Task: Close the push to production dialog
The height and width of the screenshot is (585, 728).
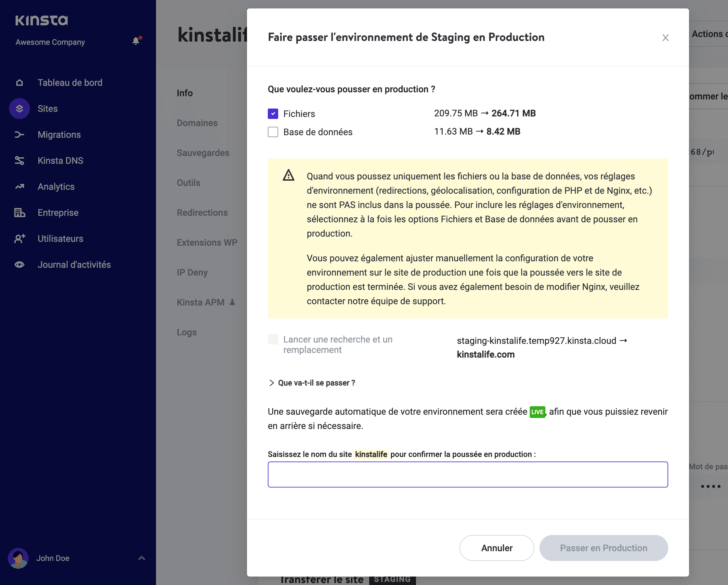Action: 666,37
